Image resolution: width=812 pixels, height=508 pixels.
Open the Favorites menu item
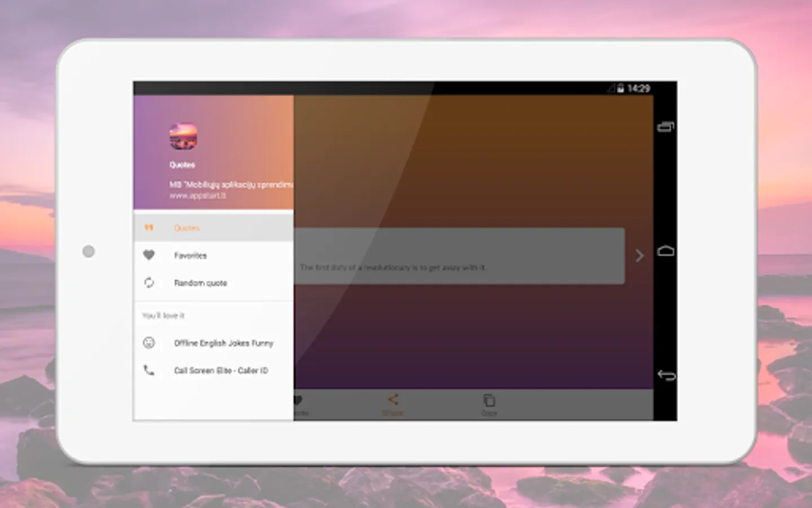pos(213,256)
